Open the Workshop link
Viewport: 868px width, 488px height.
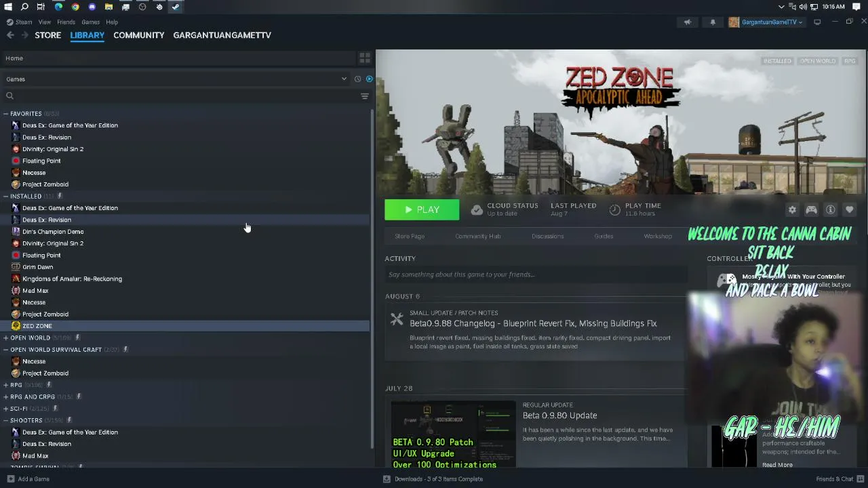[658, 237]
